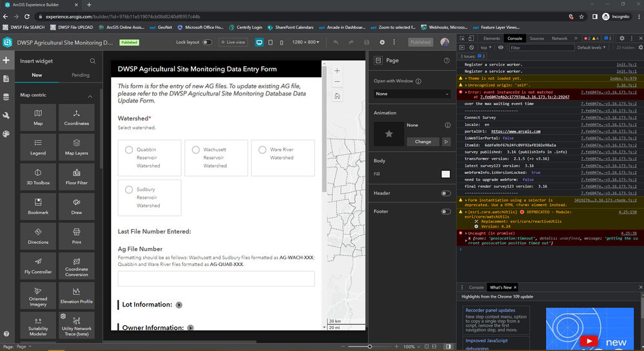Open the Page selector dropdown in status bar
644x351 pixels.
pos(24,346)
